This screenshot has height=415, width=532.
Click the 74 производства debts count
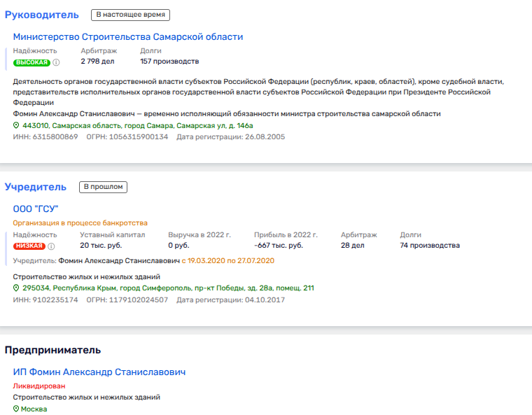pyautogui.click(x=430, y=246)
